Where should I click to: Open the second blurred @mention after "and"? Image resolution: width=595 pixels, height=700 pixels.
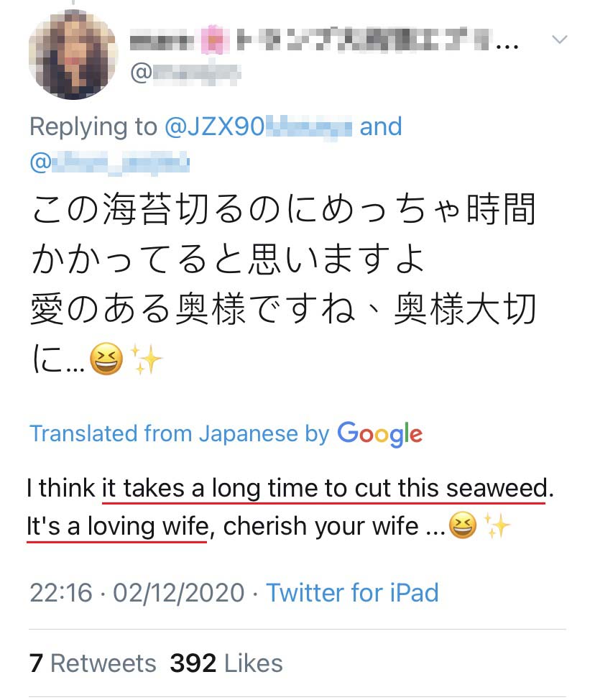click(110, 162)
